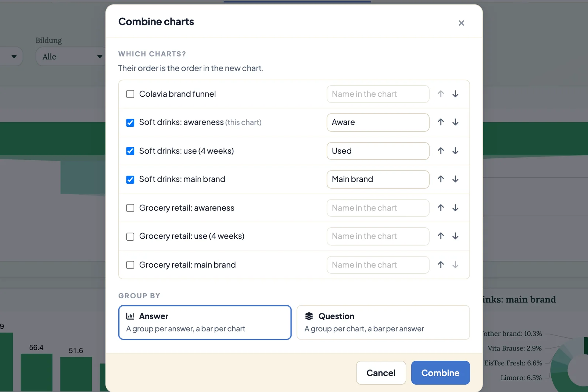Move Grocery retail: awareness up
The height and width of the screenshot is (392, 588).
(441, 208)
